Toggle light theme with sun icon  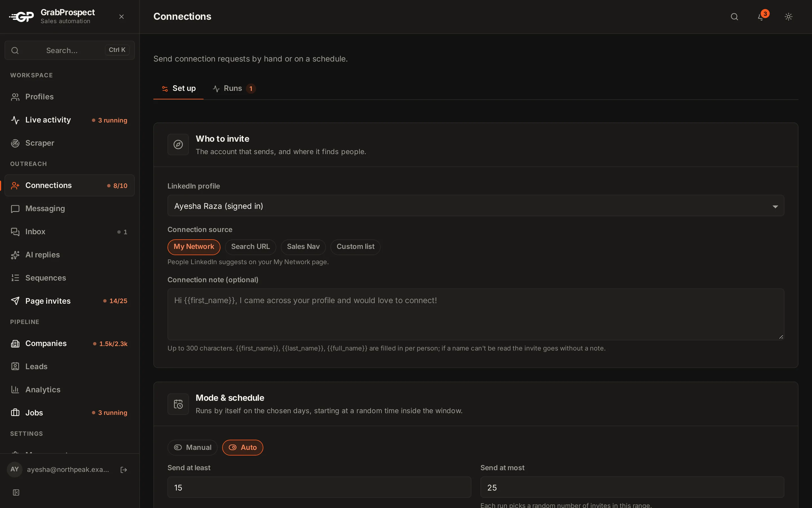(789, 16)
